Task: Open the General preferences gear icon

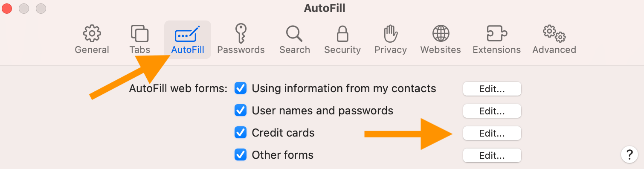Action: [92, 33]
